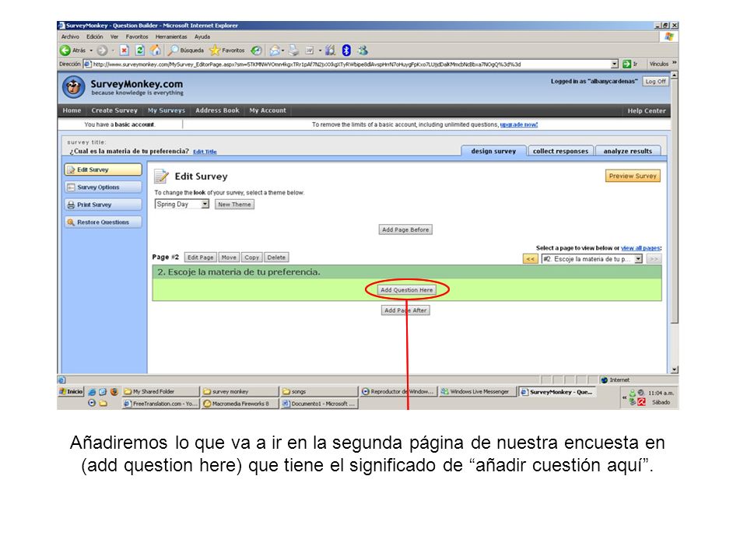Click the browser Forward arrow button
The width and height of the screenshot is (747, 560).
(102, 50)
